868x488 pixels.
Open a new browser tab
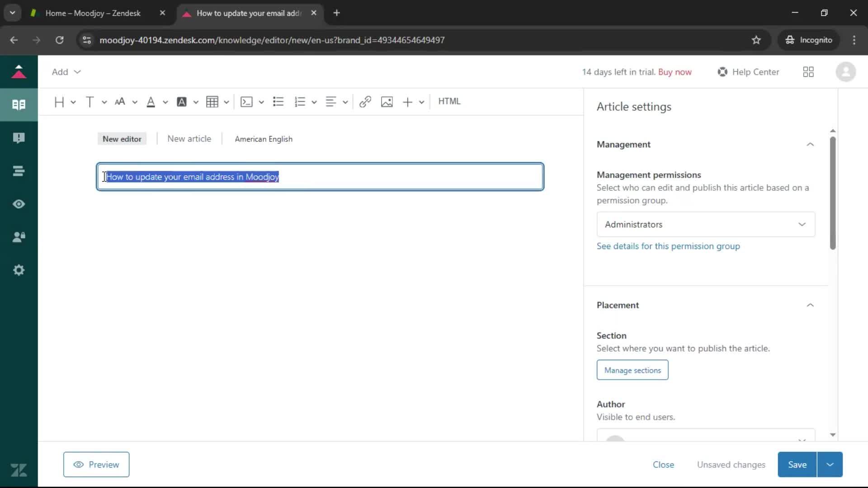pyautogui.click(x=336, y=13)
